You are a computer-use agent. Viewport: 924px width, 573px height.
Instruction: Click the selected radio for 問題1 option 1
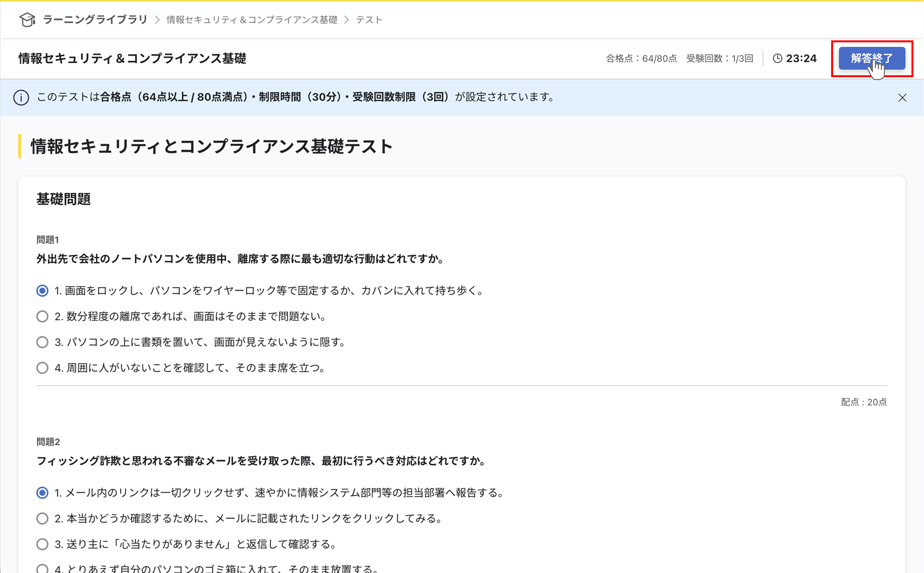click(x=42, y=290)
